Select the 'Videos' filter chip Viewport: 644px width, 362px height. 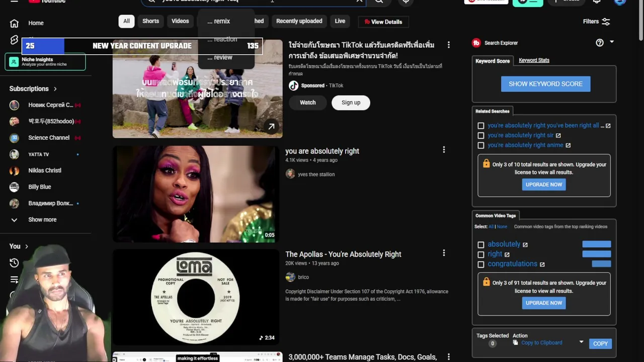tap(180, 21)
